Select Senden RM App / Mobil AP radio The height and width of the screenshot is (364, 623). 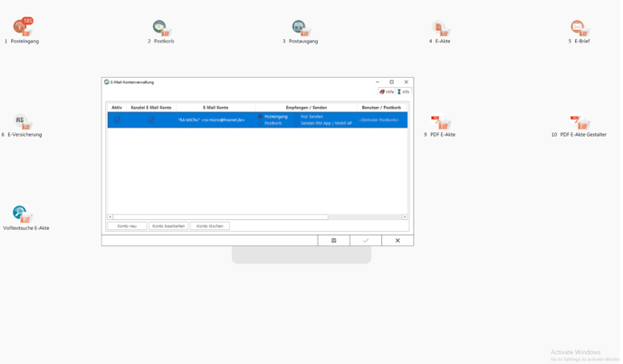pos(296,123)
